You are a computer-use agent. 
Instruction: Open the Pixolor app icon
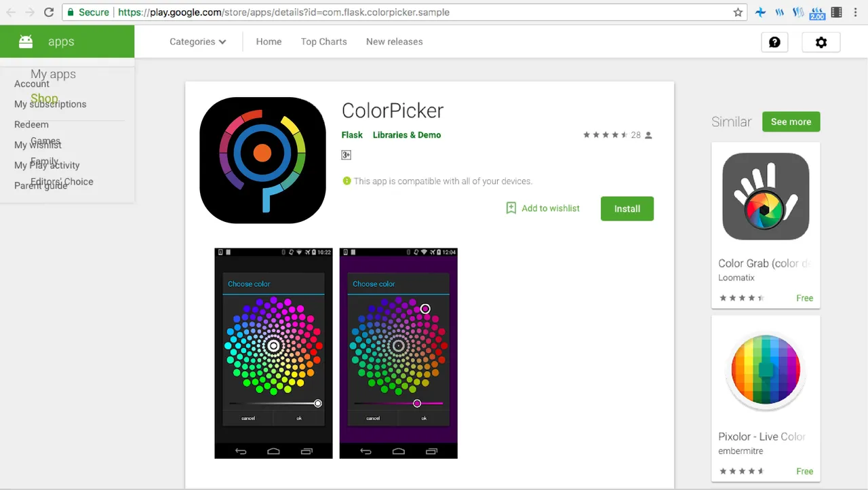click(766, 371)
